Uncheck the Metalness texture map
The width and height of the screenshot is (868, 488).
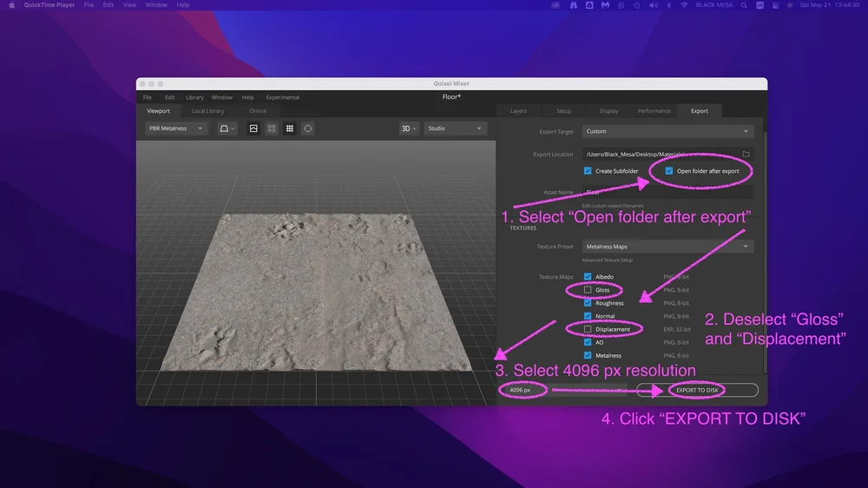[588, 356]
